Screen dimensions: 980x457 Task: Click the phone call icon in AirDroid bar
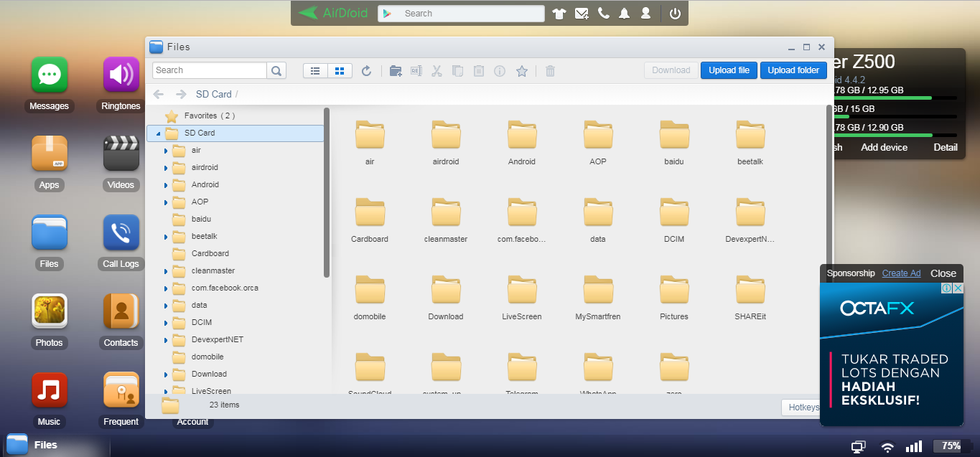click(x=603, y=14)
